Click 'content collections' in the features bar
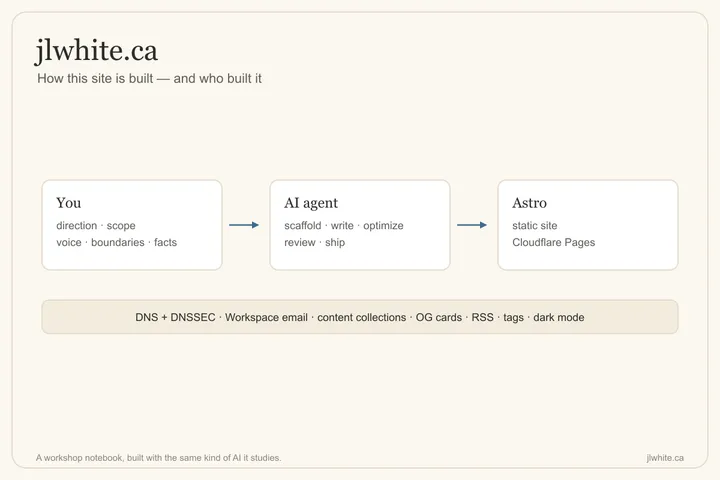This screenshot has height=480, width=720. pyautogui.click(x=361, y=317)
